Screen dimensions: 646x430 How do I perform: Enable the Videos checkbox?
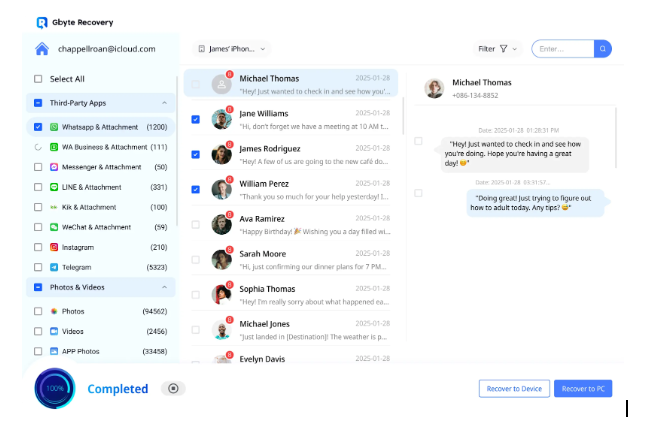tap(38, 331)
